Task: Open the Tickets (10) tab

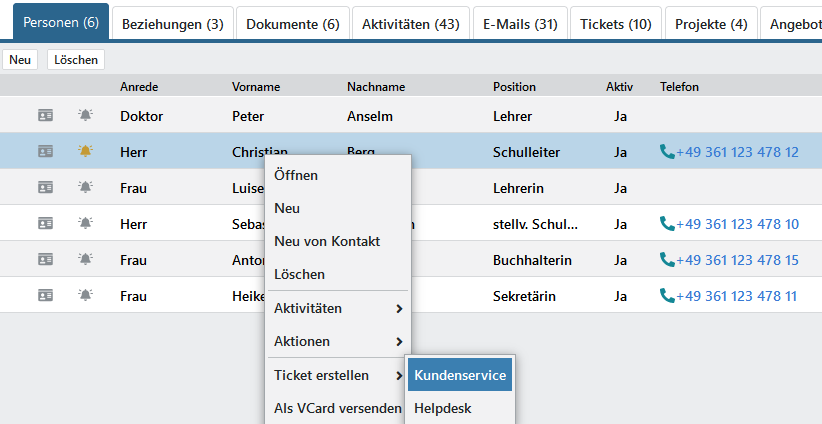Action: (615, 23)
